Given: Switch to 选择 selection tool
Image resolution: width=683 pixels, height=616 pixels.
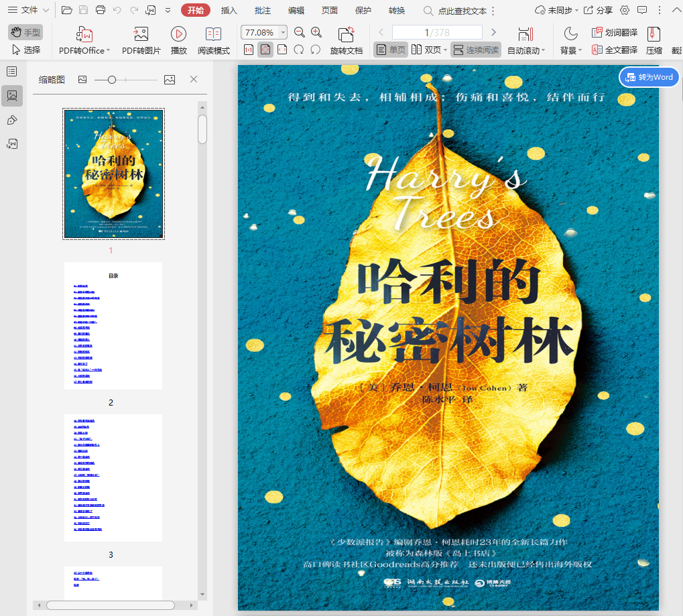Looking at the screenshot, I should coord(26,50).
